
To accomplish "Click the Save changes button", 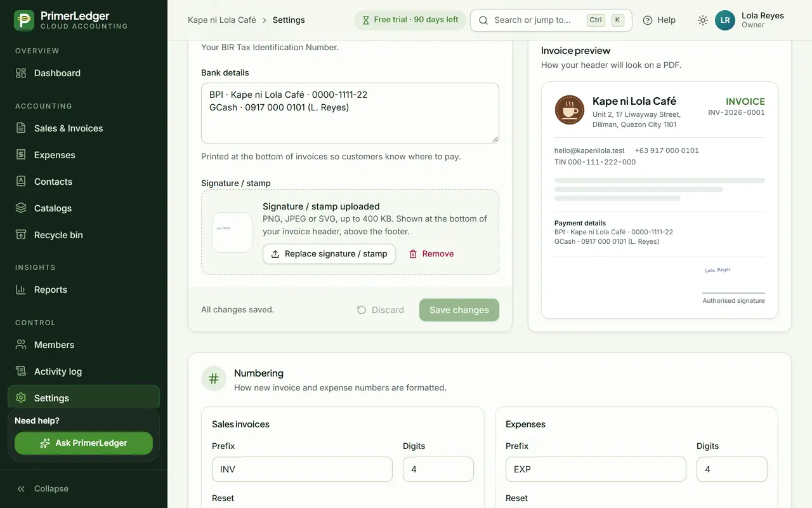I will click(459, 310).
